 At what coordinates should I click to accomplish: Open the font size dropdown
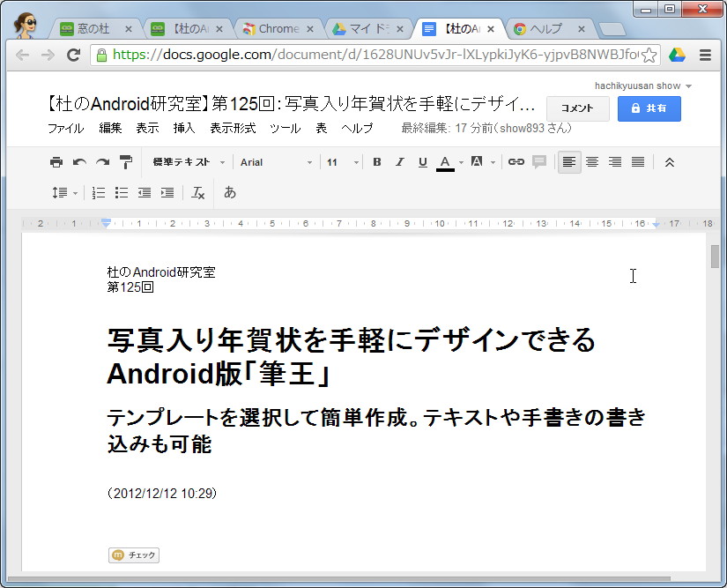[x=333, y=162]
